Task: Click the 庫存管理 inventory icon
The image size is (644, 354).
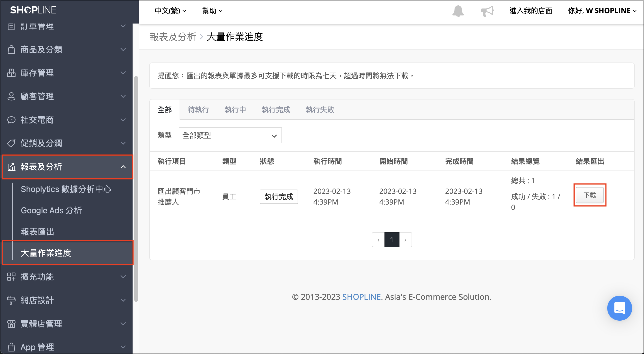Action: point(11,73)
